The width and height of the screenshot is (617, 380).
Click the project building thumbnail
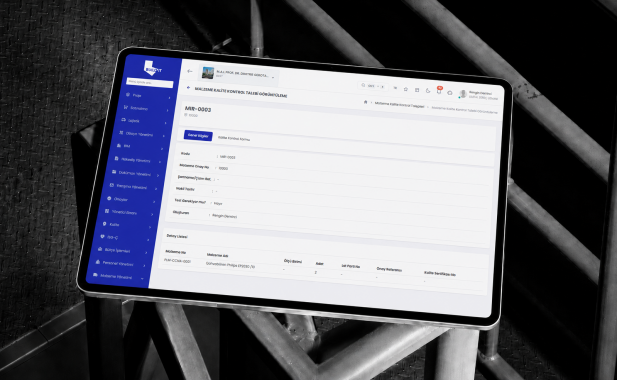(x=207, y=73)
